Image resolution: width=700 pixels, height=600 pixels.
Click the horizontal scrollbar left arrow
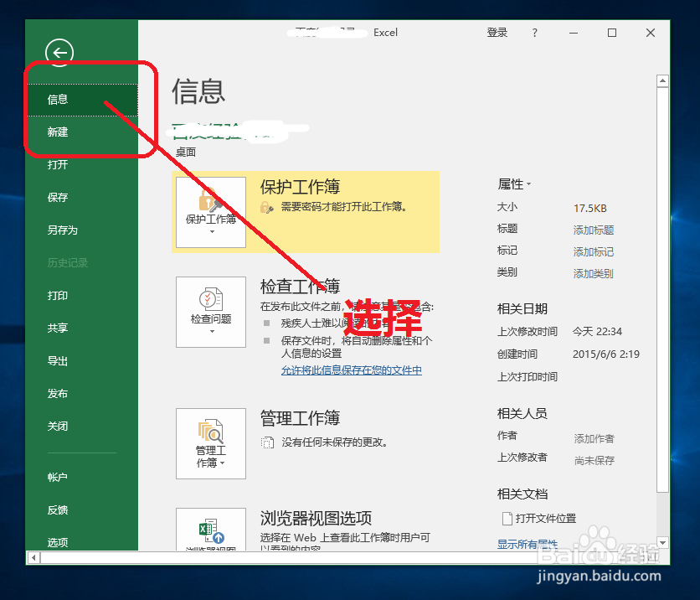(34, 557)
